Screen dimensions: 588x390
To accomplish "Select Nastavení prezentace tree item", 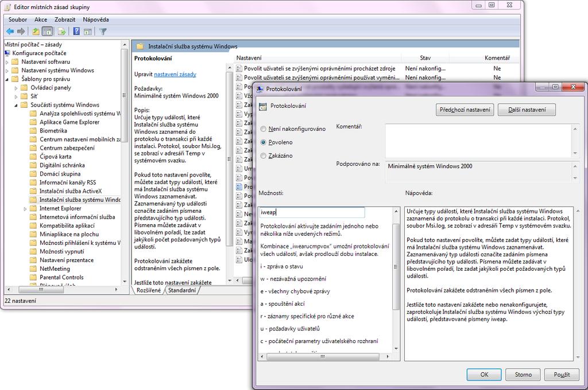I will tap(67, 260).
